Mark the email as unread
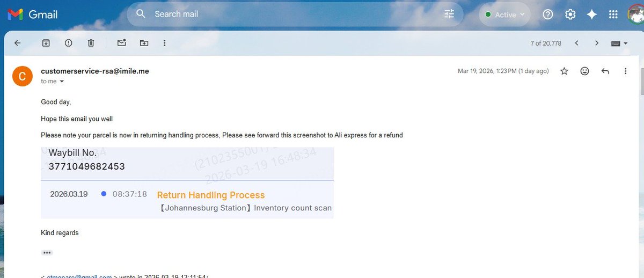 [x=121, y=43]
